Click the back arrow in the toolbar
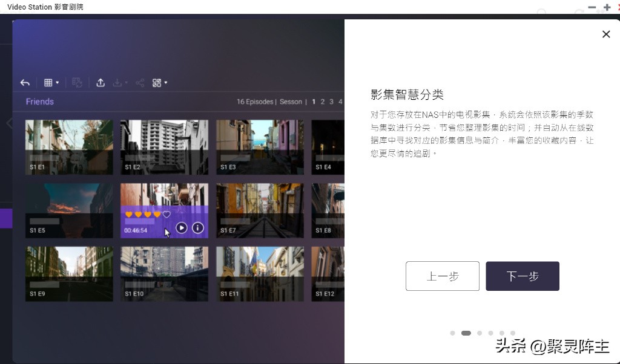This screenshot has width=620, height=364. (25, 82)
